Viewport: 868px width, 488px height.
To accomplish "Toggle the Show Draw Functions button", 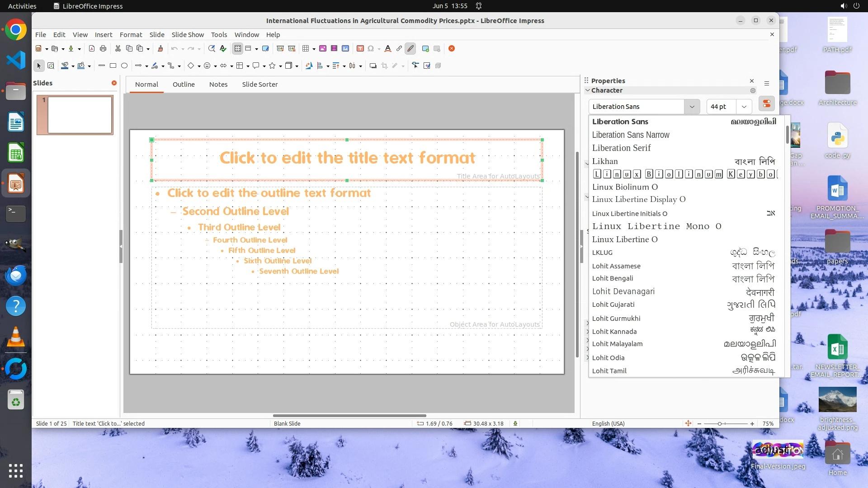I will tap(410, 49).
